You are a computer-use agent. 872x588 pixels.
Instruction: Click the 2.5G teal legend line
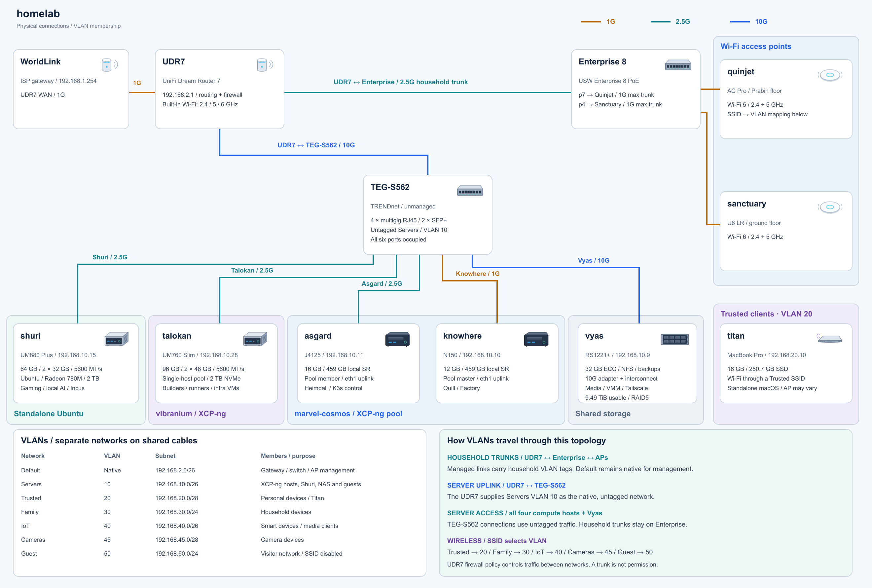click(x=660, y=22)
